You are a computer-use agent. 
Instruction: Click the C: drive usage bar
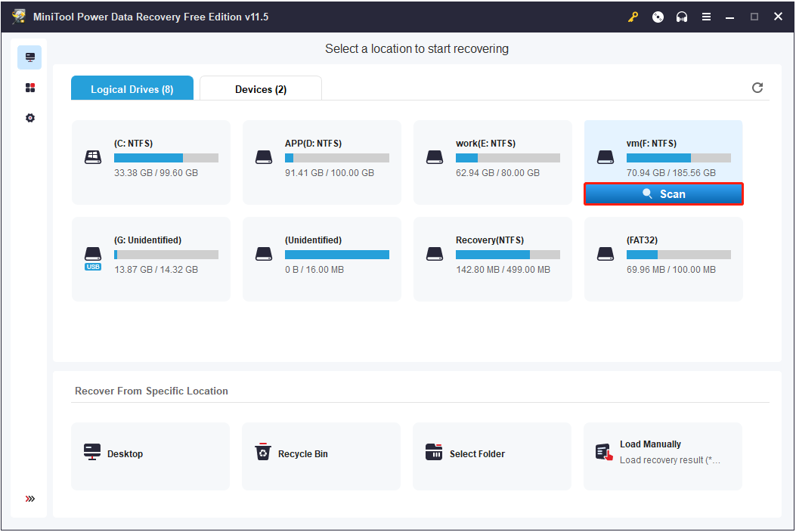pyautogui.click(x=166, y=158)
